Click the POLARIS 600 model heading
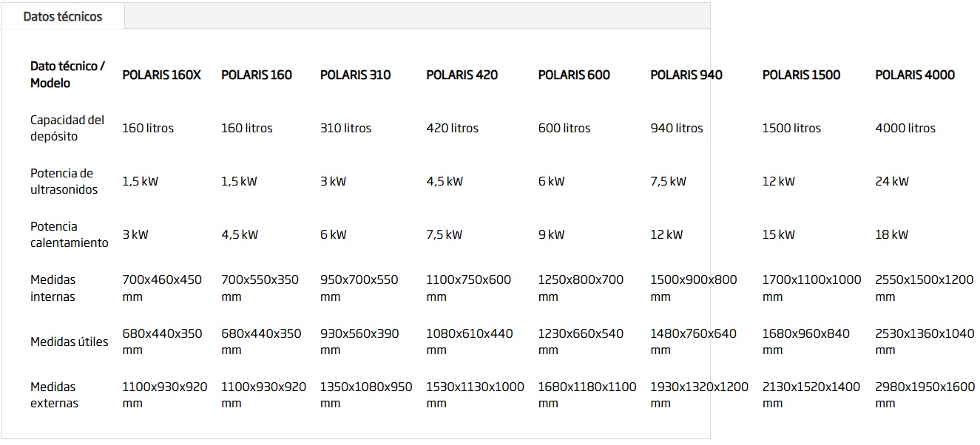The width and height of the screenshot is (980, 445). pos(575,75)
